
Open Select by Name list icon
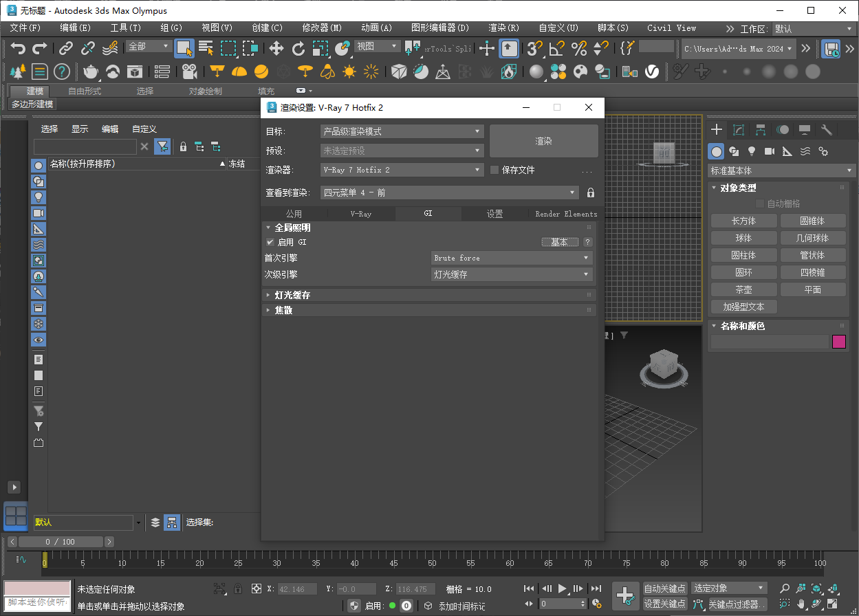[x=206, y=48]
